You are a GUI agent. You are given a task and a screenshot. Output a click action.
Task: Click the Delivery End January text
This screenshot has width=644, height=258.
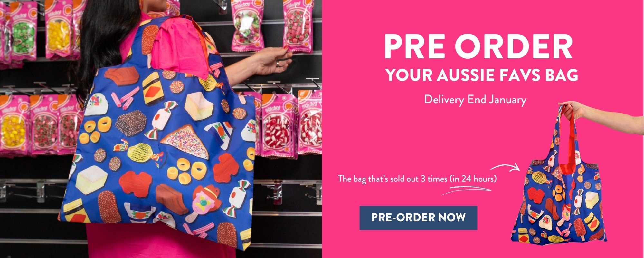[475, 99]
